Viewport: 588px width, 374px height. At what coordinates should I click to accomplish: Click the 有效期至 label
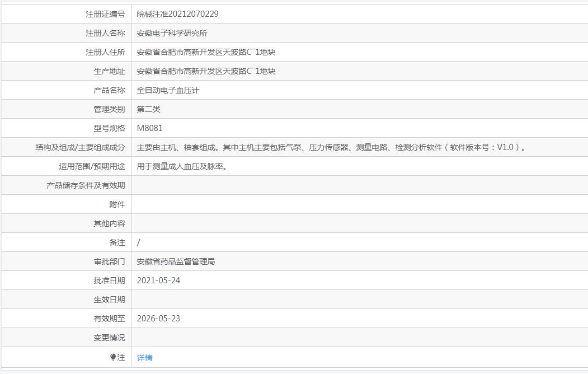pyautogui.click(x=109, y=319)
